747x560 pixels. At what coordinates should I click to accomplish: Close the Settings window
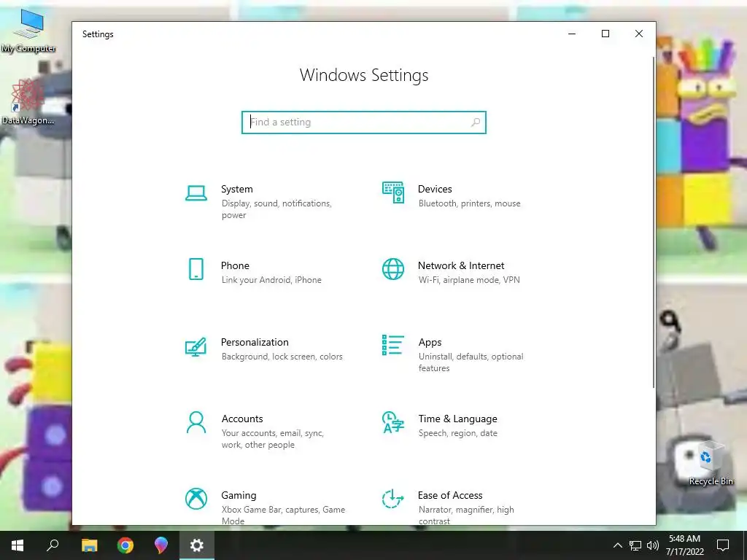click(639, 34)
